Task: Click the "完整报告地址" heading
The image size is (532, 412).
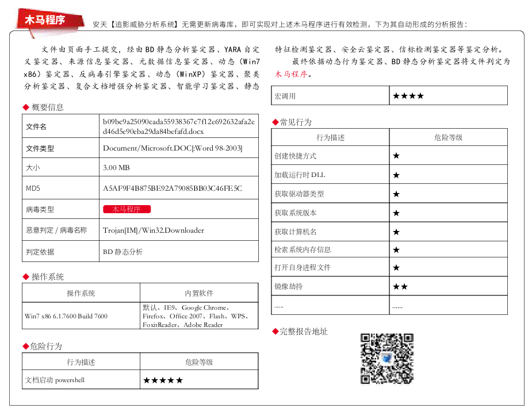Action: (303, 332)
